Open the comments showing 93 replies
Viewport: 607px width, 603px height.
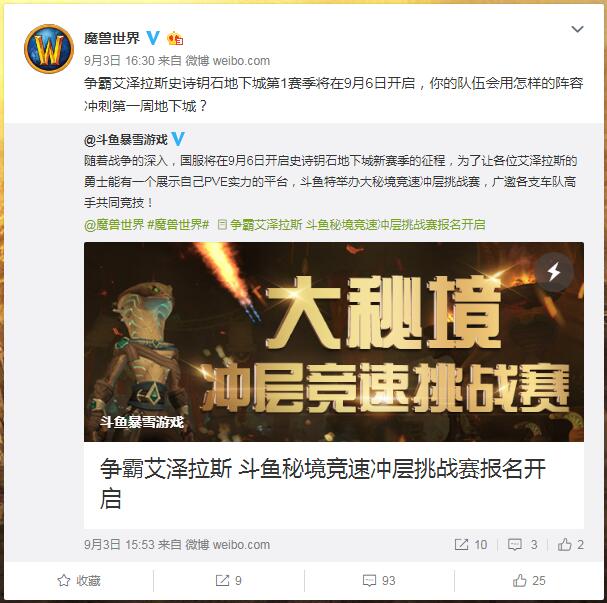pyautogui.click(x=379, y=581)
